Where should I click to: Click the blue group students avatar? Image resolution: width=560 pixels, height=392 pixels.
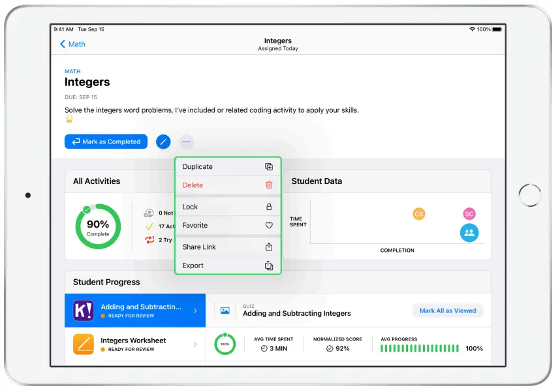[469, 233]
